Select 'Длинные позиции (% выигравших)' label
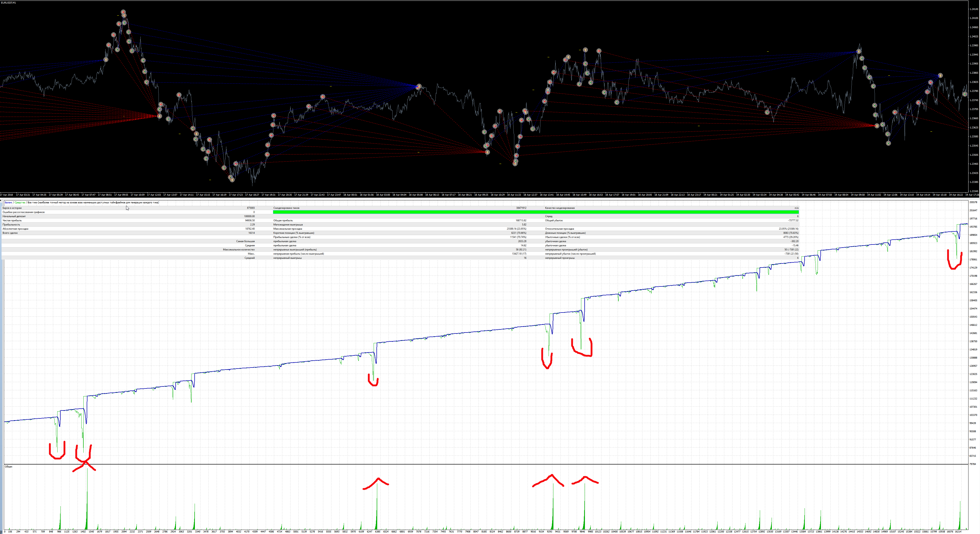The width and height of the screenshot is (980, 534). tap(565, 233)
